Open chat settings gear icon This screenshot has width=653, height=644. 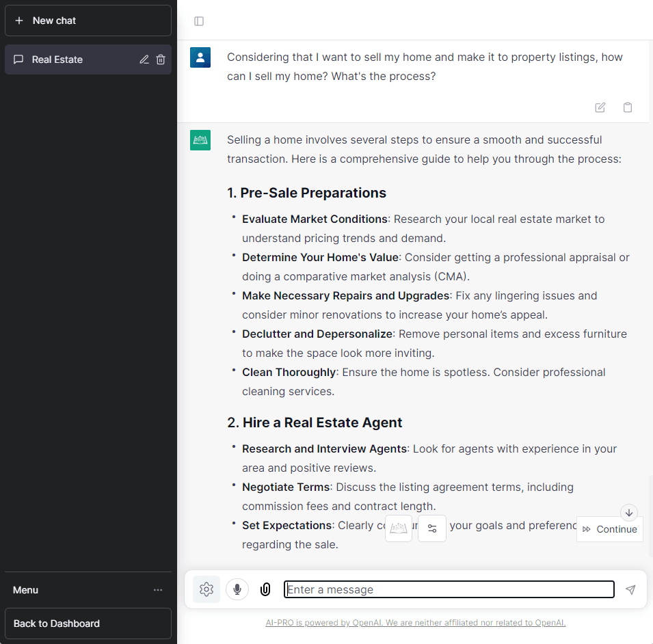point(206,589)
